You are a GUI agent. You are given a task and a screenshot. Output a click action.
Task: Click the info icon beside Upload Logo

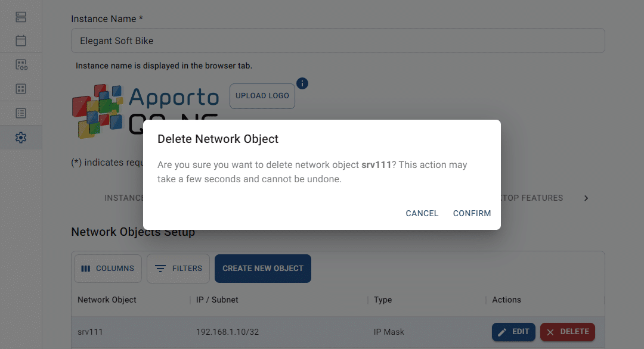pyautogui.click(x=302, y=83)
